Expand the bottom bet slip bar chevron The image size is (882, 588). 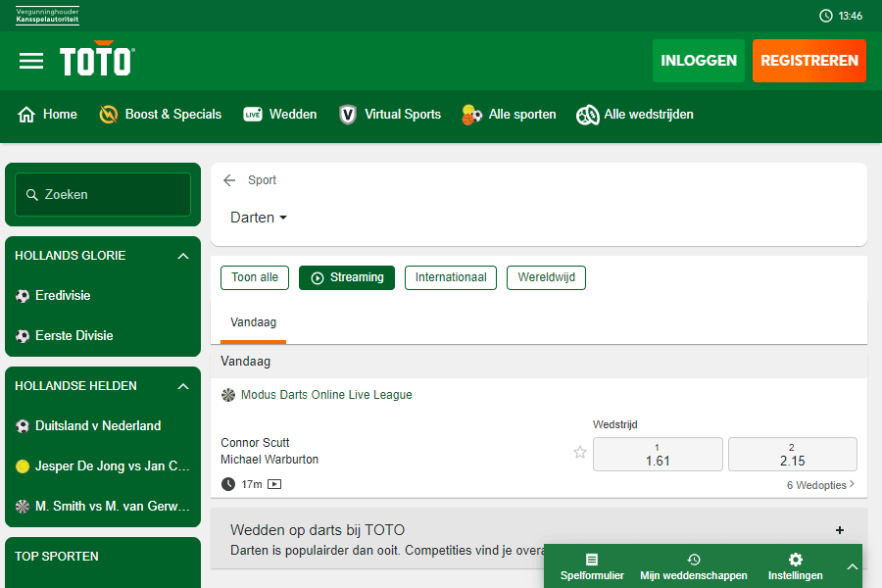853,566
